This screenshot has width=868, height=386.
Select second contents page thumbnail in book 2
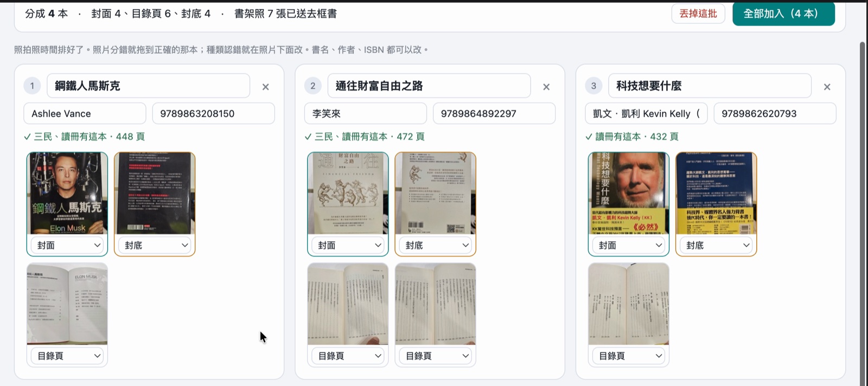(435, 304)
